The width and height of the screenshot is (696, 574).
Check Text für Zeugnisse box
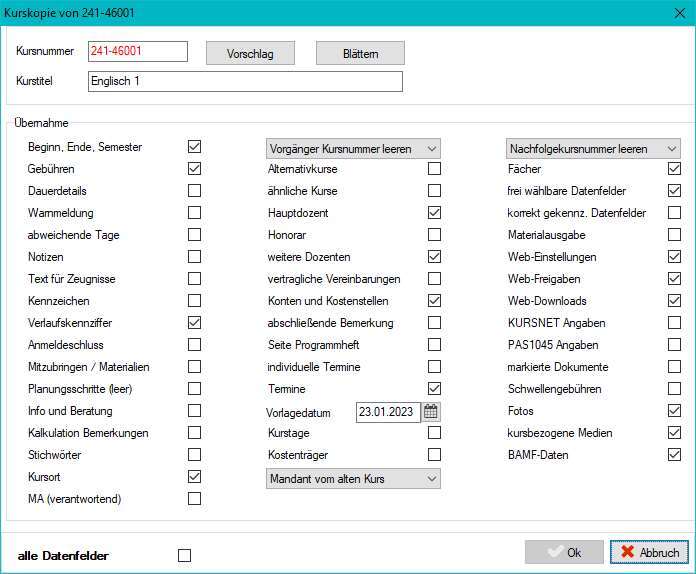click(194, 279)
